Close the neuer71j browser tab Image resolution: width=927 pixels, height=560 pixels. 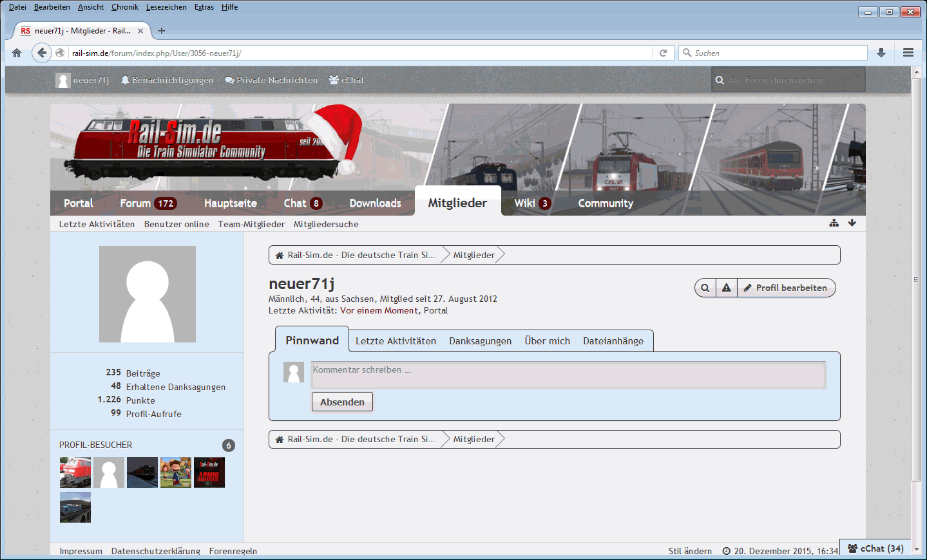(x=140, y=31)
